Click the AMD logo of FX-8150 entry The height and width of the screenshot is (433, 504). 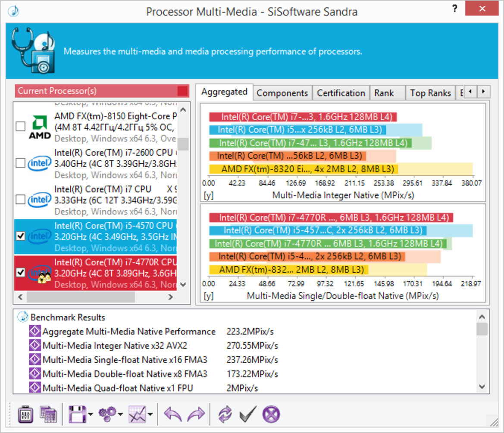click(x=40, y=128)
